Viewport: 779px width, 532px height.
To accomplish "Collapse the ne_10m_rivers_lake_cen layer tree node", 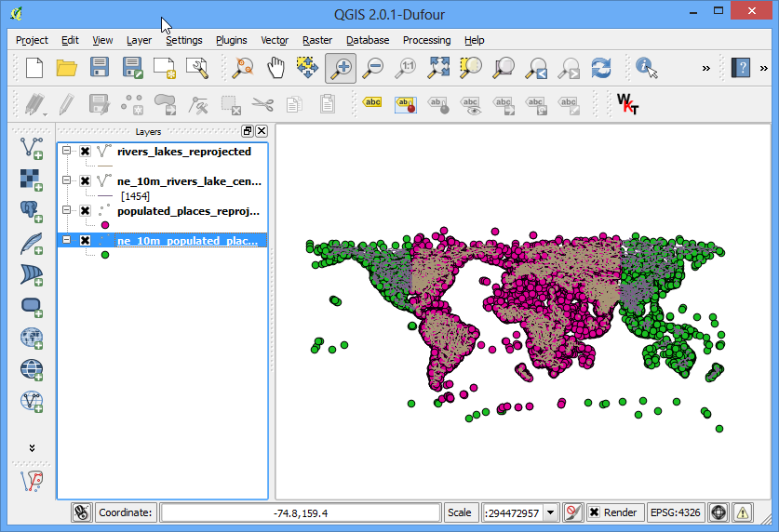I will tap(67, 180).
